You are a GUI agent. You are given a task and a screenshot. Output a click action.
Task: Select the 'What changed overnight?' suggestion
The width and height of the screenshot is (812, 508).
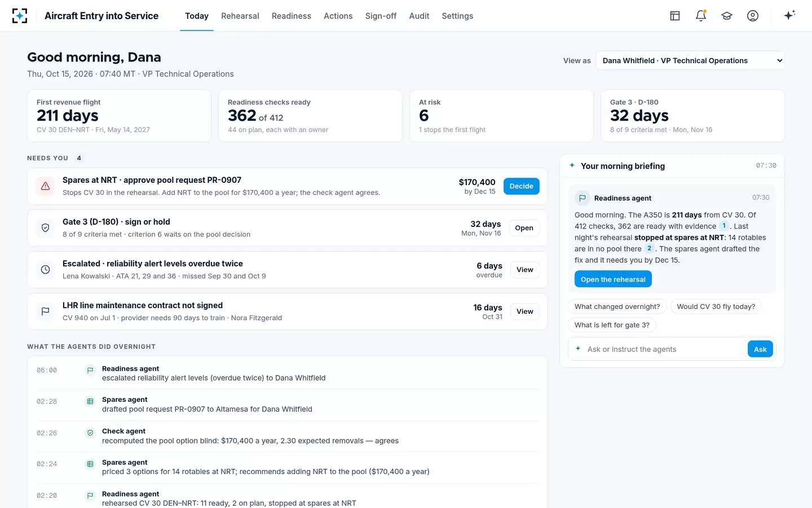(x=617, y=306)
